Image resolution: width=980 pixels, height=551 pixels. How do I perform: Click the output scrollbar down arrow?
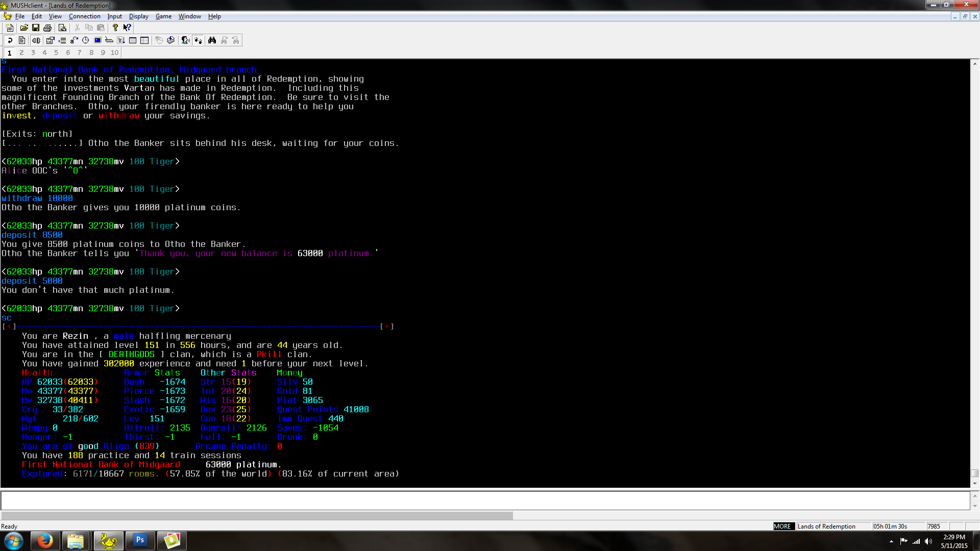pos(975,483)
